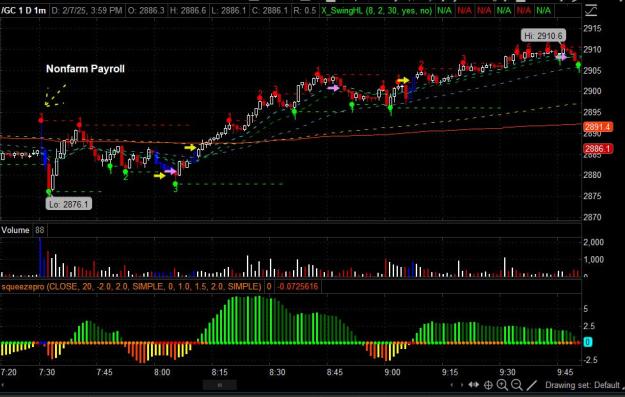
Task: Click the C: 2886.1 close readout
Action: (x=269, y=10)
